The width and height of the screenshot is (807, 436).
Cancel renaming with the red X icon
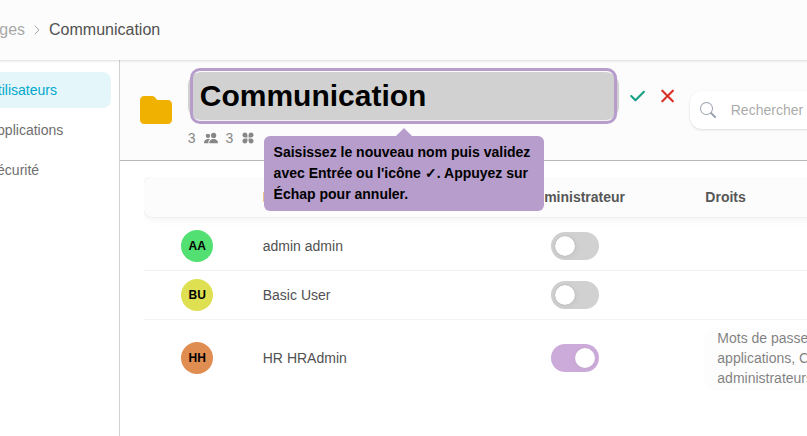coord(668,96)
